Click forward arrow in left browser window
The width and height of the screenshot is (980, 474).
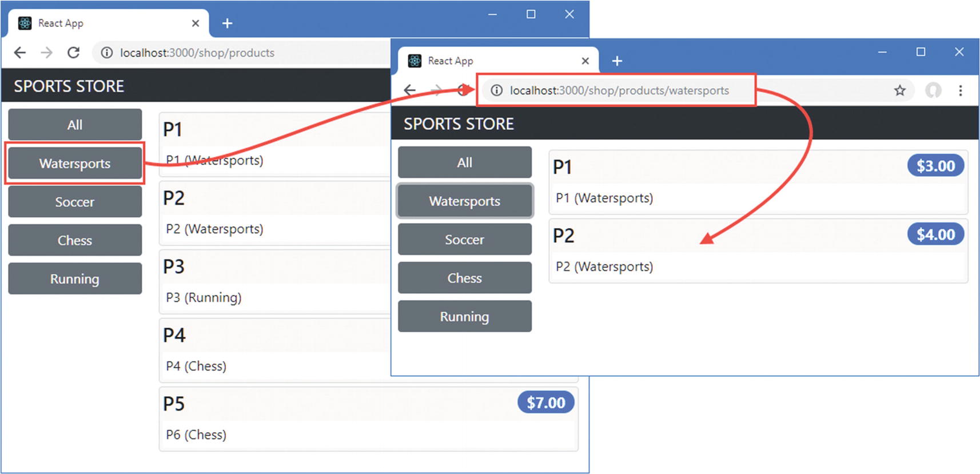click(47, 53)
